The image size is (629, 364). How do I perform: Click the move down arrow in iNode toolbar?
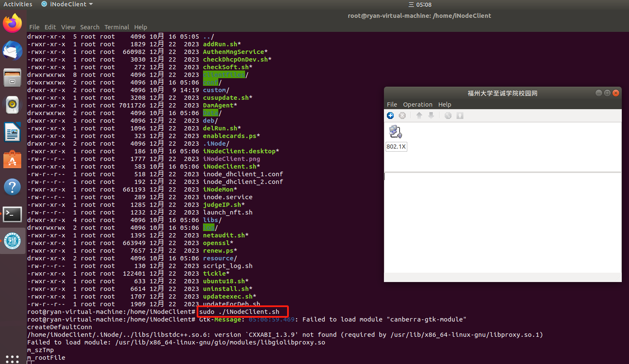click(x=431, y=116)
